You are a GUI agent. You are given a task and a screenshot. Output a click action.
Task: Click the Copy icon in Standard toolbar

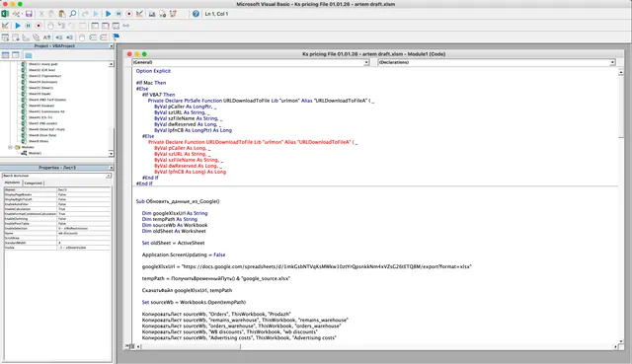51,14
